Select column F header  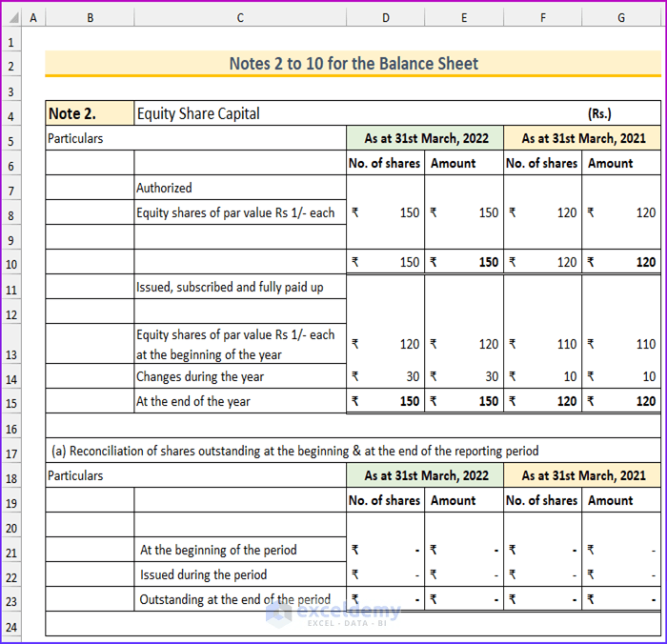tap(542, 18)
